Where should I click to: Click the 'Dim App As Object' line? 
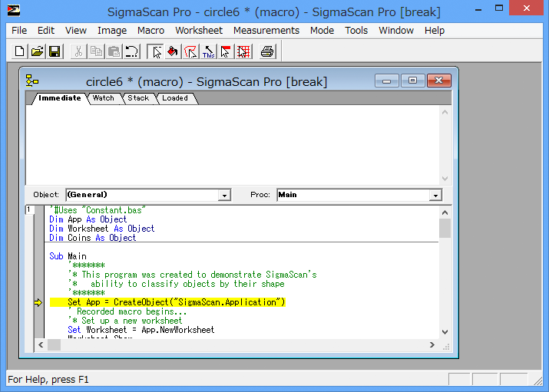tap(88, 219)
